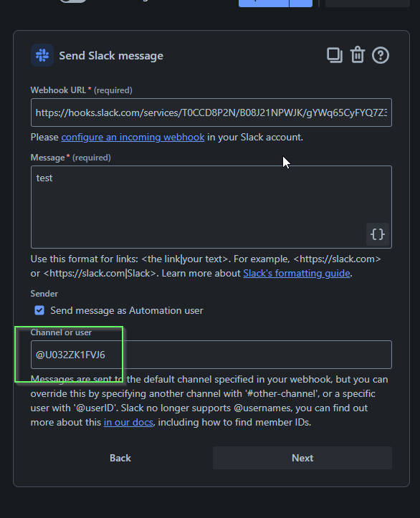This screenshot has width=420, height=518.
Task: Click the 'Send Slack message' heading
Action: (111, 55)
